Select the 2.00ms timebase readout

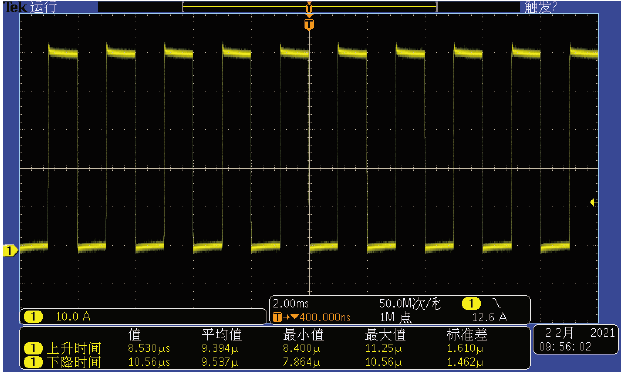click(x=291, y=304)
